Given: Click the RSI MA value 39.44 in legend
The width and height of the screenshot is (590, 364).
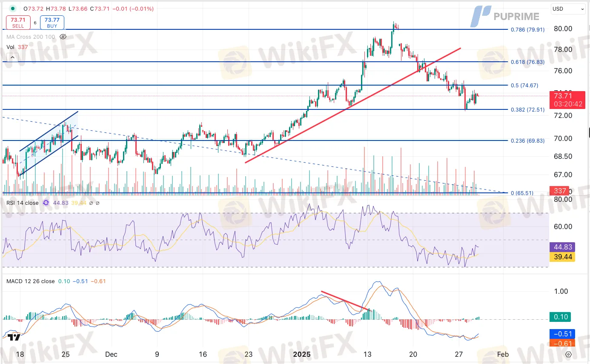Looking at the screenshot, I should (79, 203).
